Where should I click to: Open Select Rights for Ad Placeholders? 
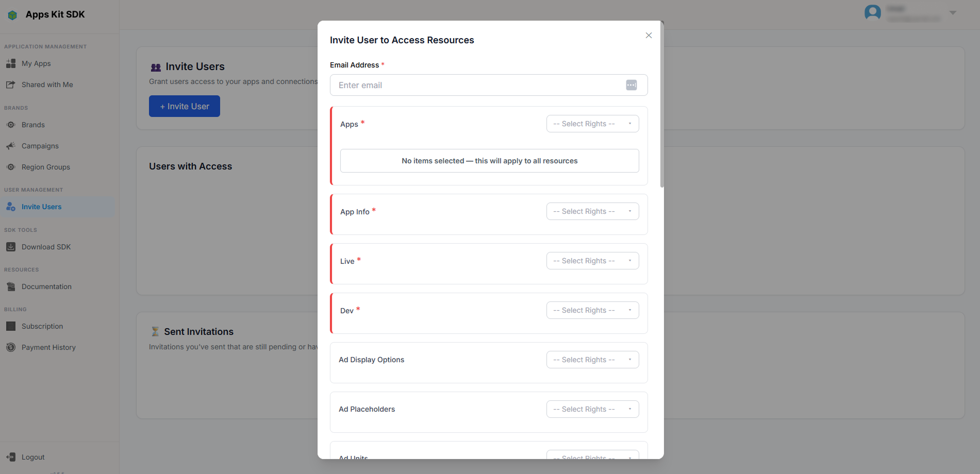[x=593, y=409]
